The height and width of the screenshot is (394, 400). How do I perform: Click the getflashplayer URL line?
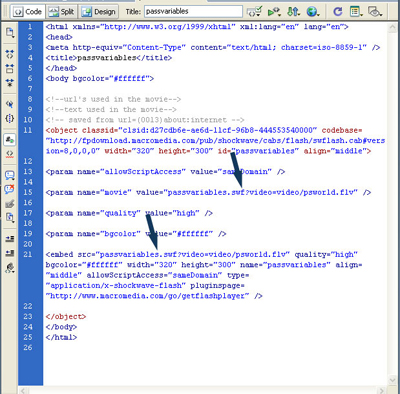pyautogui.click(x=154, y=296)
